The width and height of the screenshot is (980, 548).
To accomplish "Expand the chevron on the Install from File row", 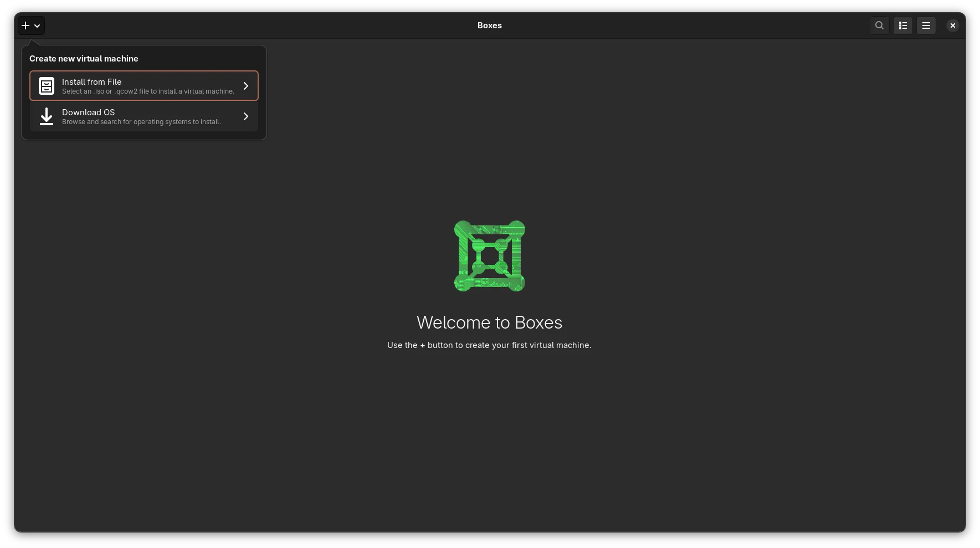I will (x=246, y=86).
